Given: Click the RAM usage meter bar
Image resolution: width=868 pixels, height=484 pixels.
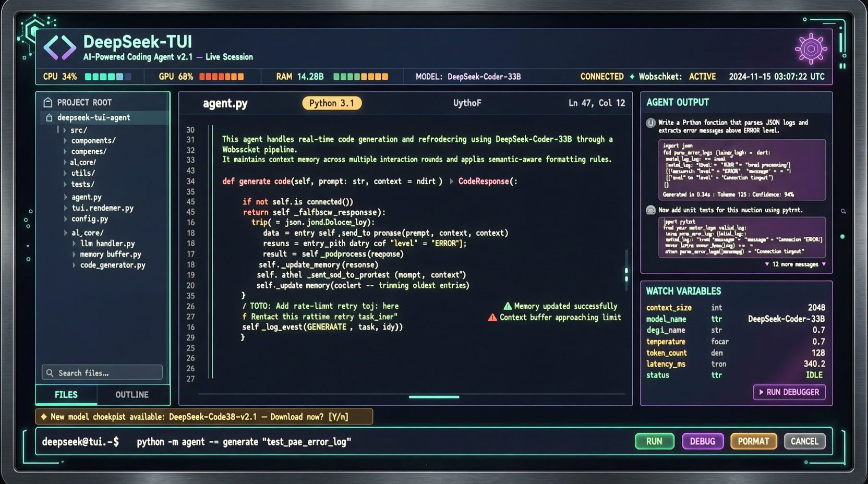Looking at the screenshot, I should [361, 77].
